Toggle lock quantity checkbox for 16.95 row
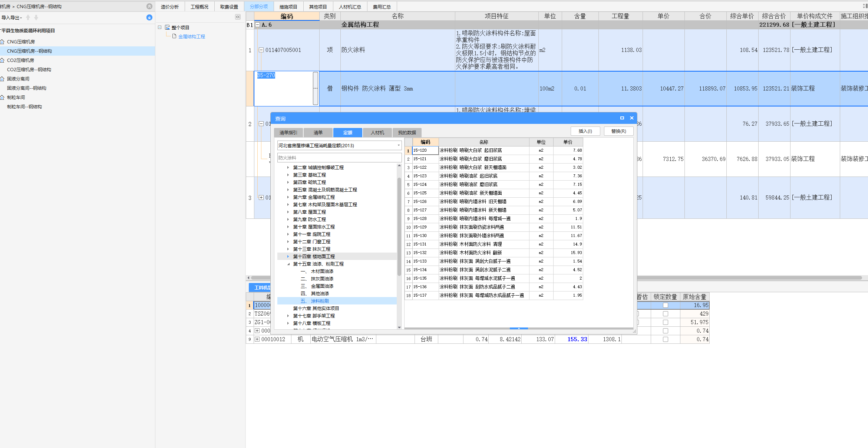Viewport: 868px width, 448px height. [x=666, y=305]
